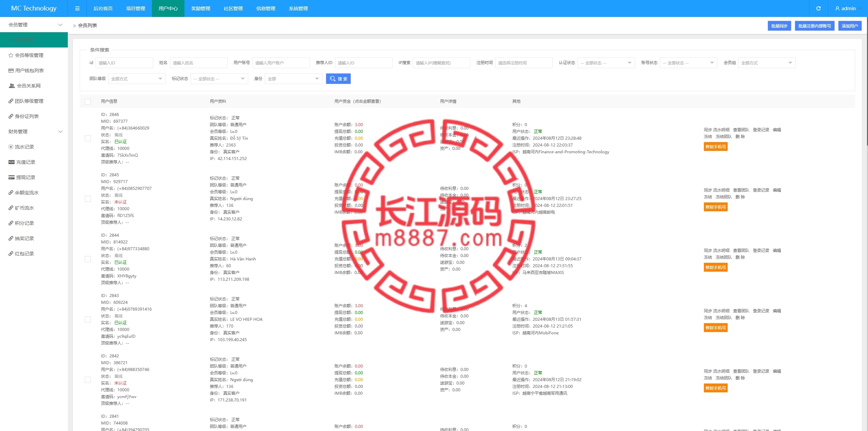Screen dimensions: 868x431
Task: Open the 账号状态 dropdown
Action: (688, 63)
